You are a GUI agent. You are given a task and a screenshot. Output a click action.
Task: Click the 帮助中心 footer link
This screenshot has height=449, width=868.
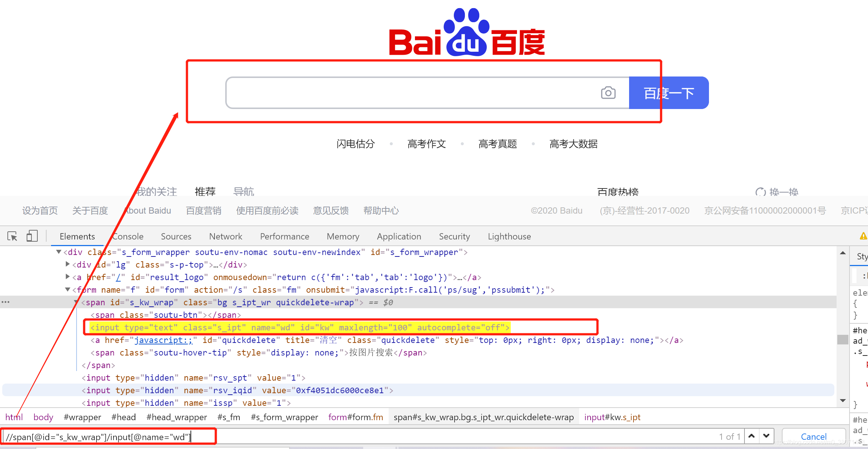(381, 211)
